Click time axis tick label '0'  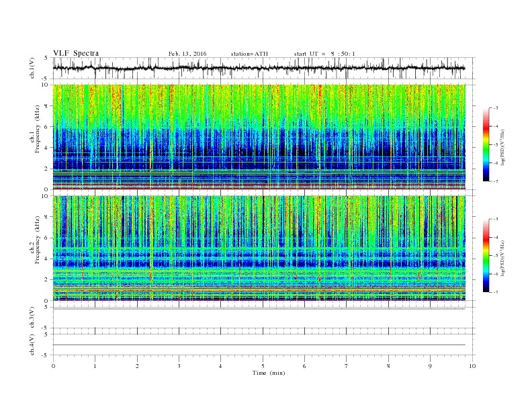(x=53, y=366)
